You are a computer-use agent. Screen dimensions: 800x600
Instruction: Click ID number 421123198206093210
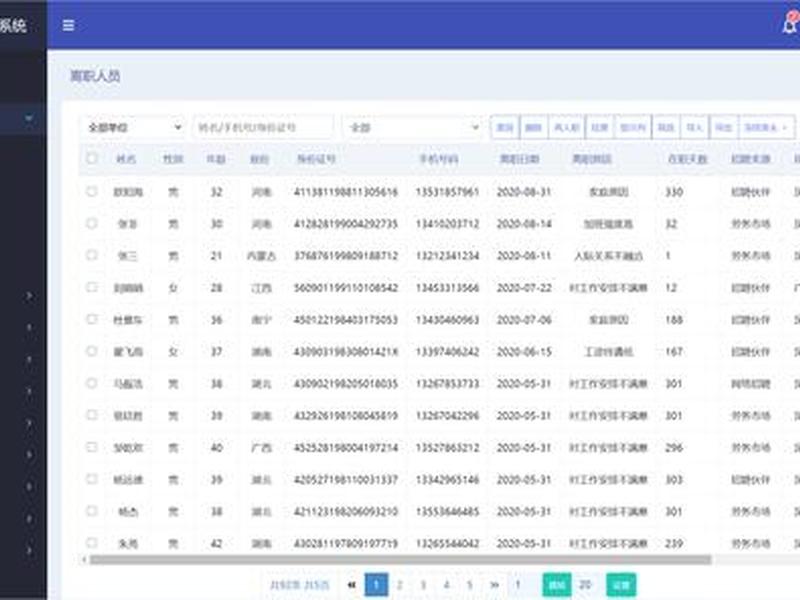345,511
